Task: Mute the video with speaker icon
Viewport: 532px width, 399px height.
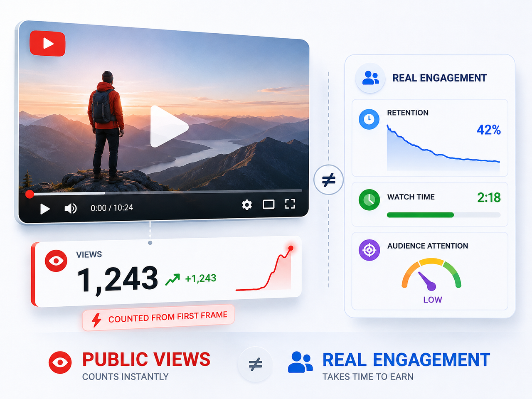Action: click(71, 208)
